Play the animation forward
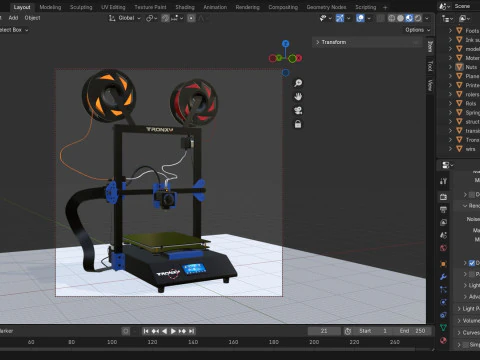 click(173, 331)
